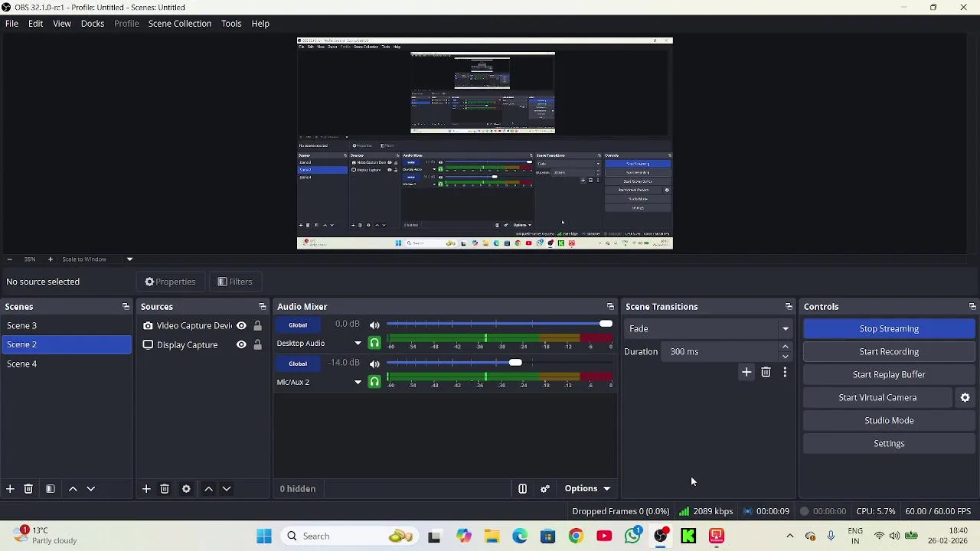The image size is (980, 551).
Task: Select Scene 3 in Scenes list
Action: 67,325
